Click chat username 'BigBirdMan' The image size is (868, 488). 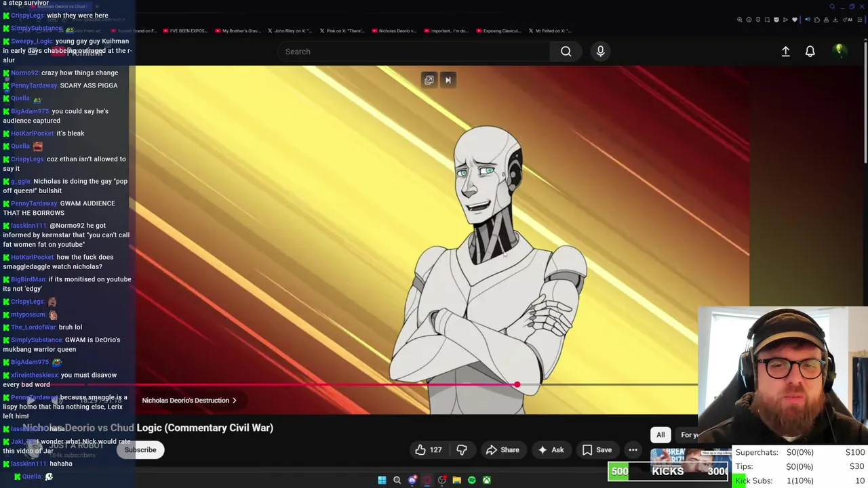click(x=28, y=279)
